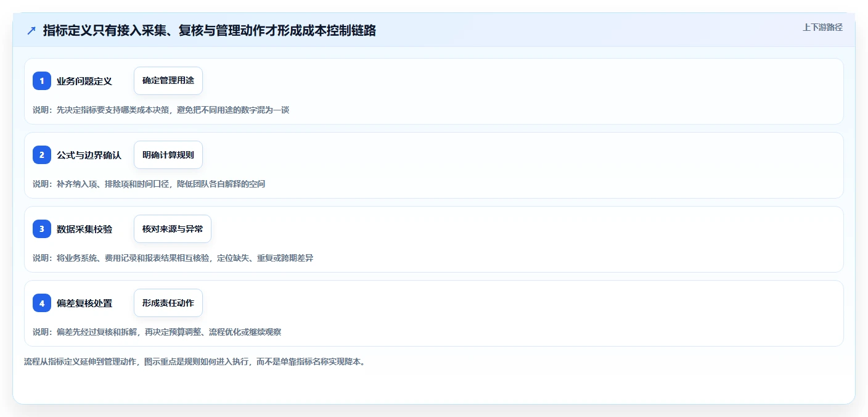868x417 pixels.
Task: Click description starting 说明：偏差先经过复核和拆解
Action: [x=157, y=332]
